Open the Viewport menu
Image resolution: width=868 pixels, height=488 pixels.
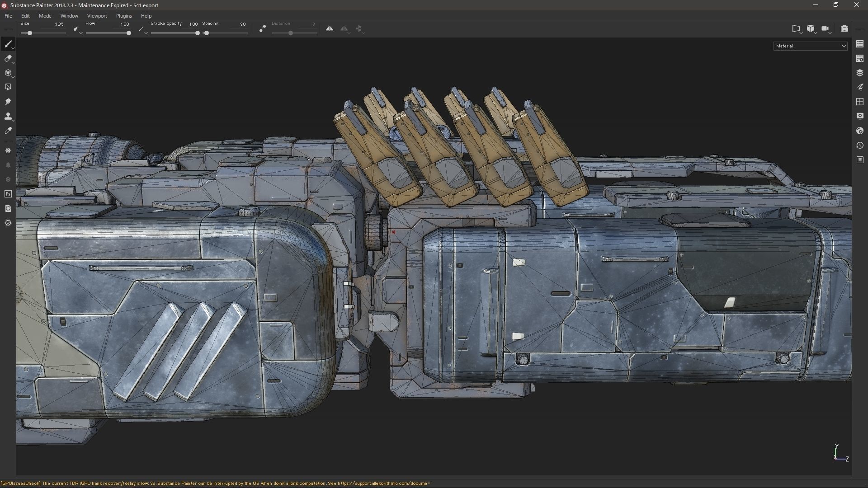click(97, 16)
